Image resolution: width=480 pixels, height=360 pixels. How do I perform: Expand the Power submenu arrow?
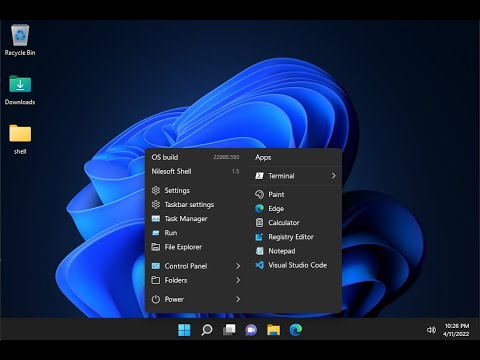click(238, 299)
